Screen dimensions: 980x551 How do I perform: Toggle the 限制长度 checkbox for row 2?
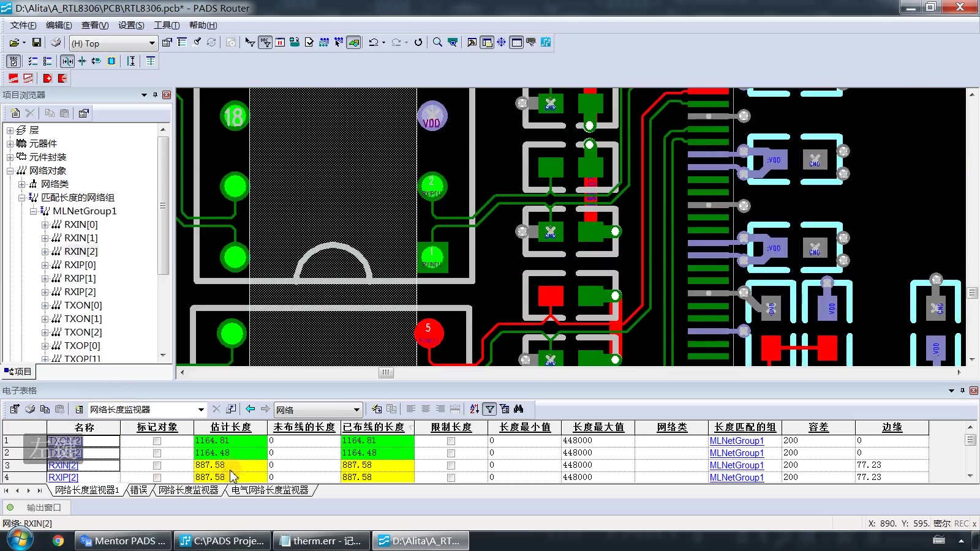click(451, 453)
